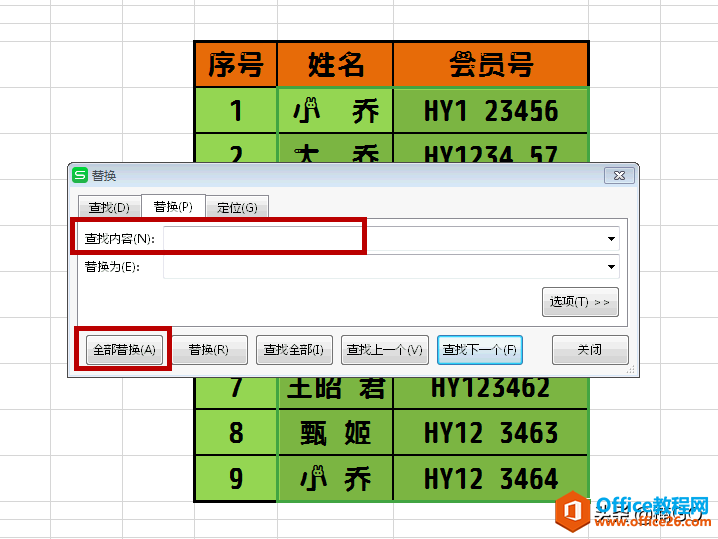718x539 pixels.
Task: Expand the 查找内容 history dropdown arrow
Action: (611, 239)
